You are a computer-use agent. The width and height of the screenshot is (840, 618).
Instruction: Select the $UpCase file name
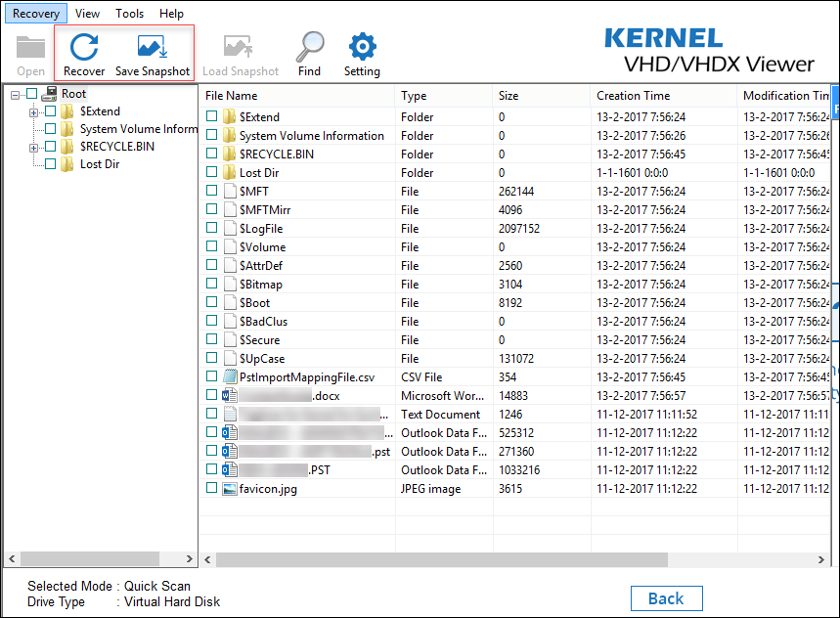[x=262, y=359]
